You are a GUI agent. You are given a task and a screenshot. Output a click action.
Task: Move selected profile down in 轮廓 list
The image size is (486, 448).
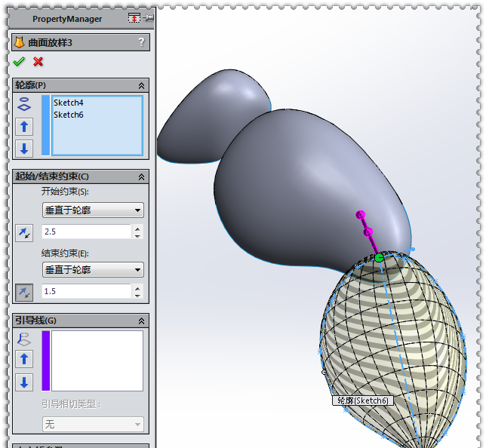24,148
